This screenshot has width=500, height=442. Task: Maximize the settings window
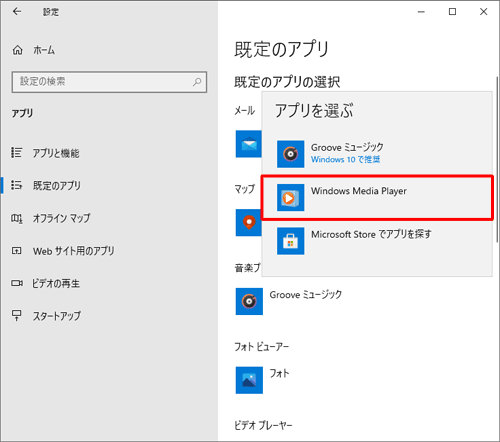tap(452, 12)
